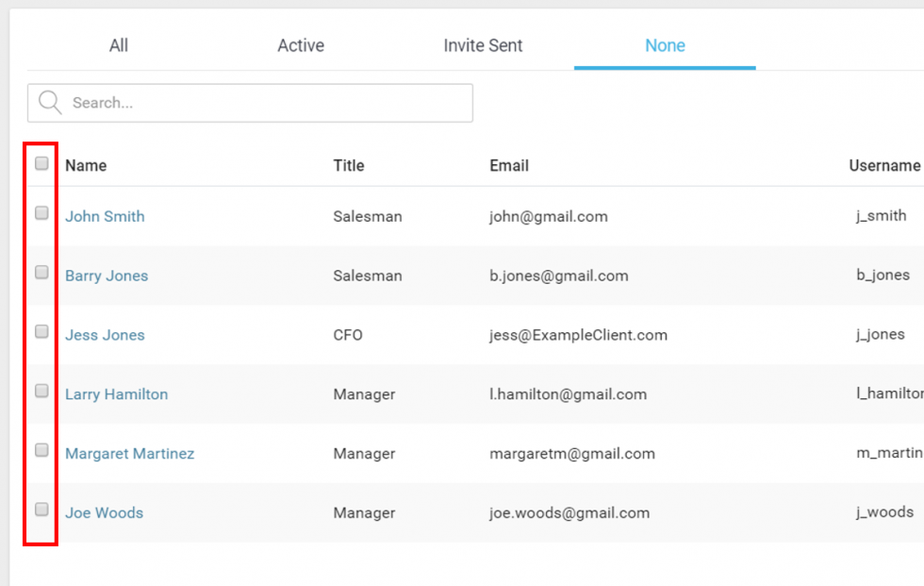The width and height of the screenshot is (924, 586).
Task: Select Barry Jones's checkbox
Action: tap(41, 272)
